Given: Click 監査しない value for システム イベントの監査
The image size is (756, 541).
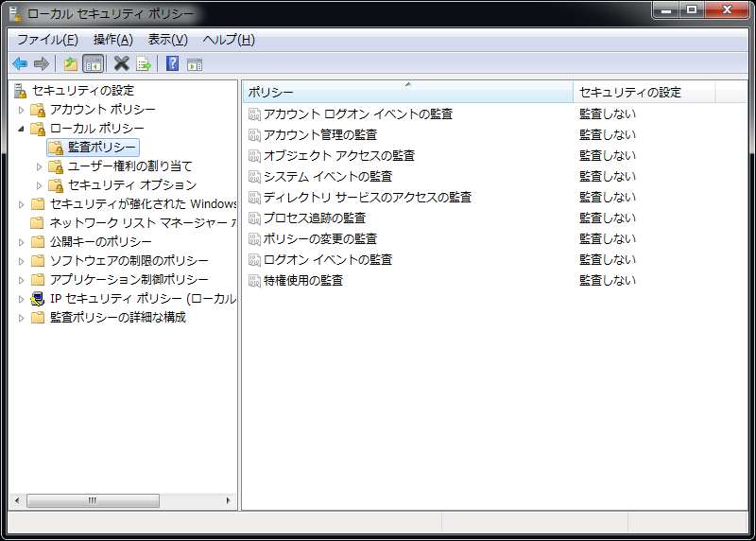Looking at the screenshot, I should [608, 177].
